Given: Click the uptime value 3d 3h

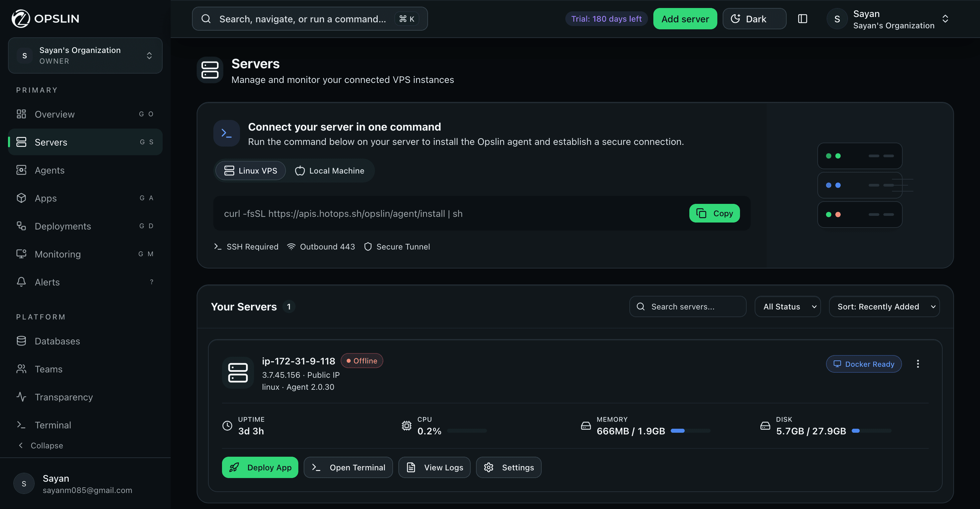Looking at the screenshot, I should 251,431.
